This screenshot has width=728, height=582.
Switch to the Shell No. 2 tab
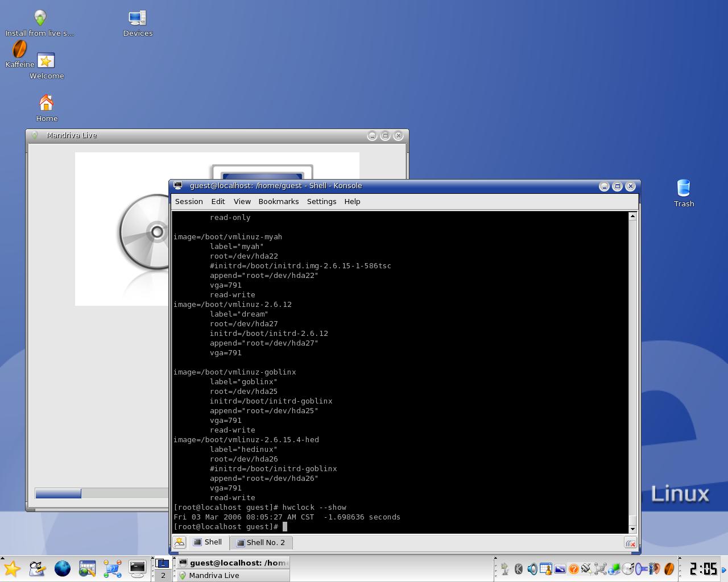click(261, 543)
